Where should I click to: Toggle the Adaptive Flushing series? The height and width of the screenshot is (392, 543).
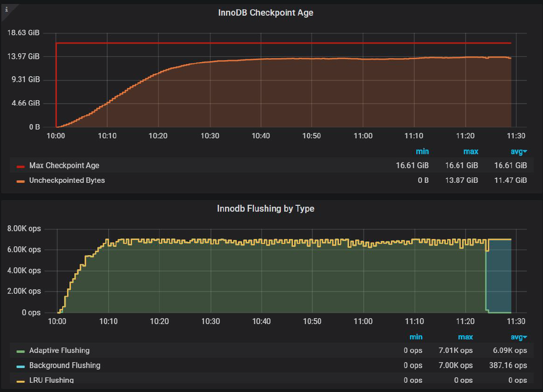tap(59, 350)
